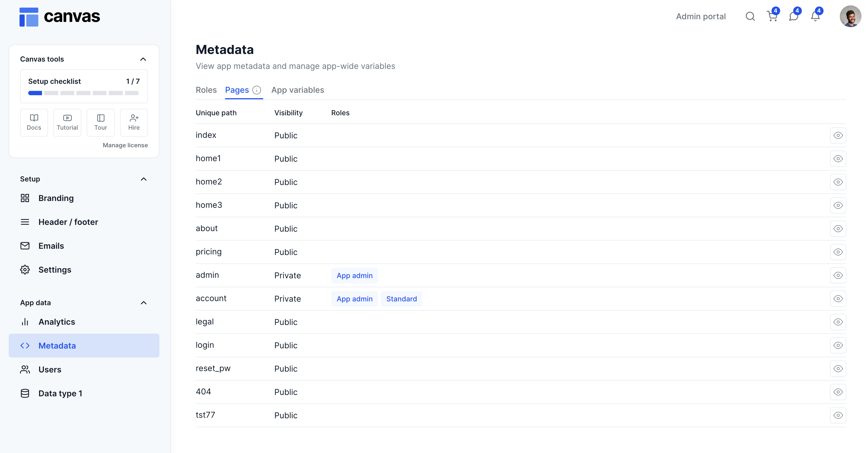Open the notifications bell icon
Viewport: 868px width, 453px height.
pyautogui.click(x=815, y=16)
